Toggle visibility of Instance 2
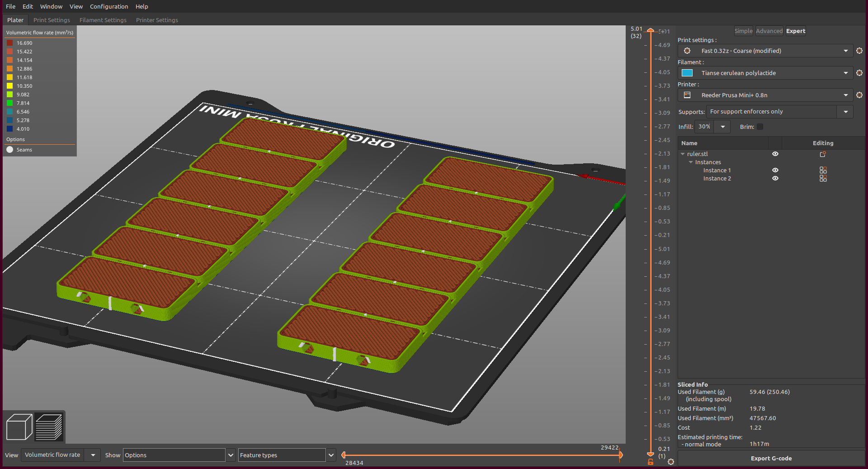The height and width of the screenshot is (469, 868). [x=775, y=178]
